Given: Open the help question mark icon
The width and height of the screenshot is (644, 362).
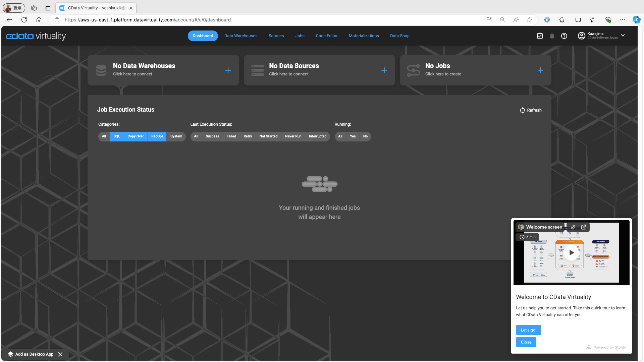Looking at the screenshot, I should coord(564,36).
